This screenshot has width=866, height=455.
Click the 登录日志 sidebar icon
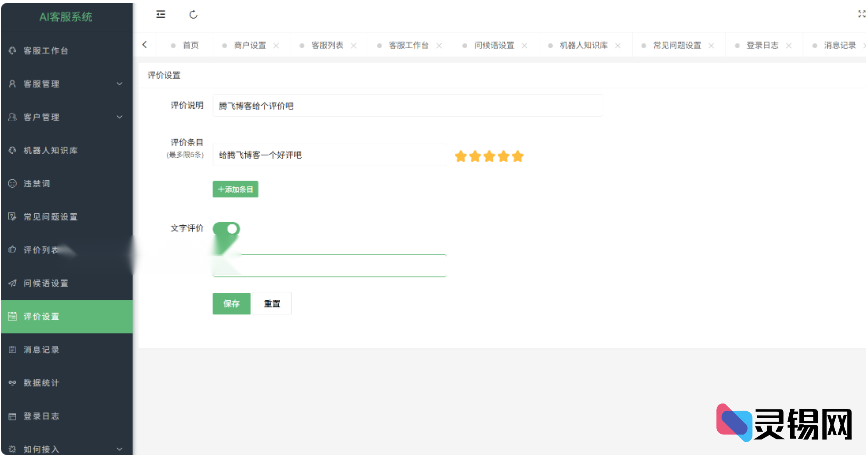(12, 416)
